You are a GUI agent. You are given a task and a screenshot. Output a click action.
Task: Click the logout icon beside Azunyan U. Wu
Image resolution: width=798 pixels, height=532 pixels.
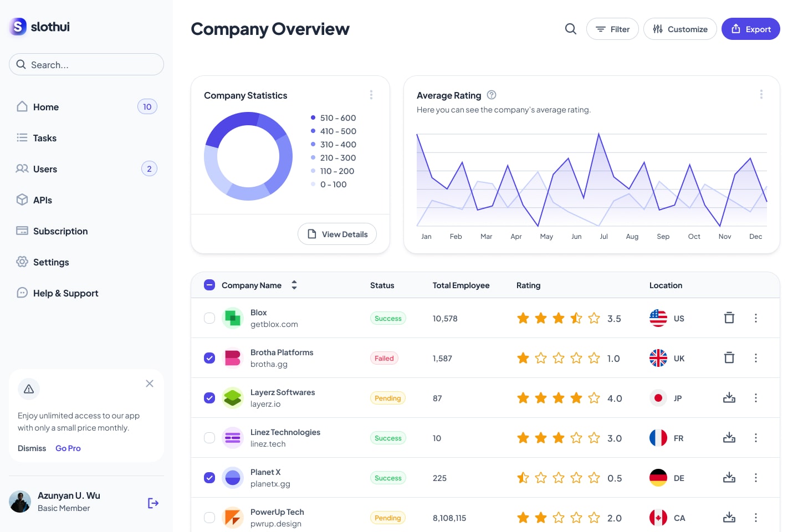pos(153,503)
